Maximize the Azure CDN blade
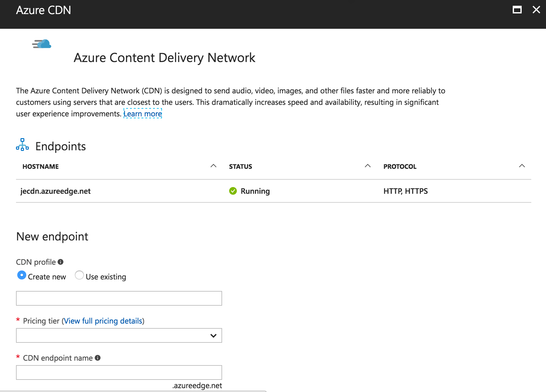 point(517,10)
